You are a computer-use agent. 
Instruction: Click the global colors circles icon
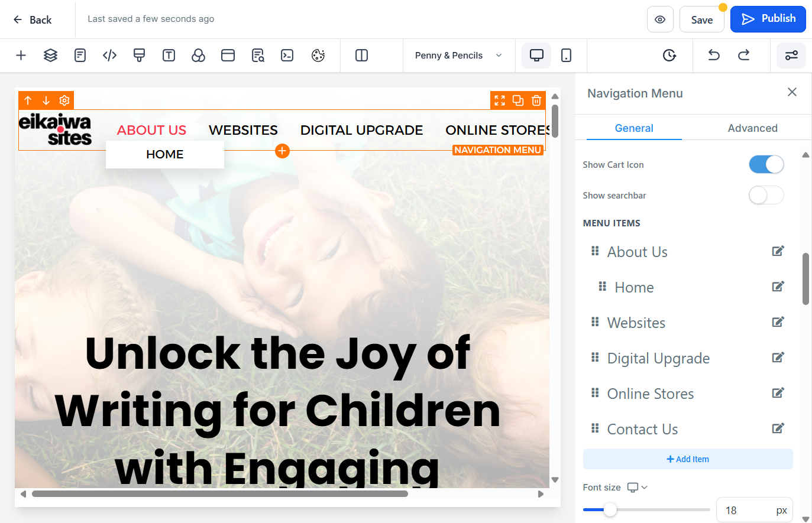coord(199,56)
